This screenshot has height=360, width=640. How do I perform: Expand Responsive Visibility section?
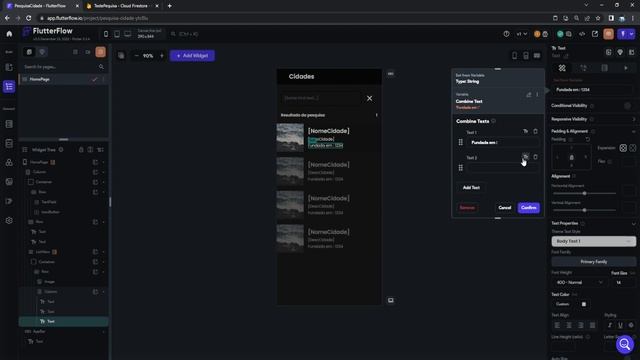633,119
